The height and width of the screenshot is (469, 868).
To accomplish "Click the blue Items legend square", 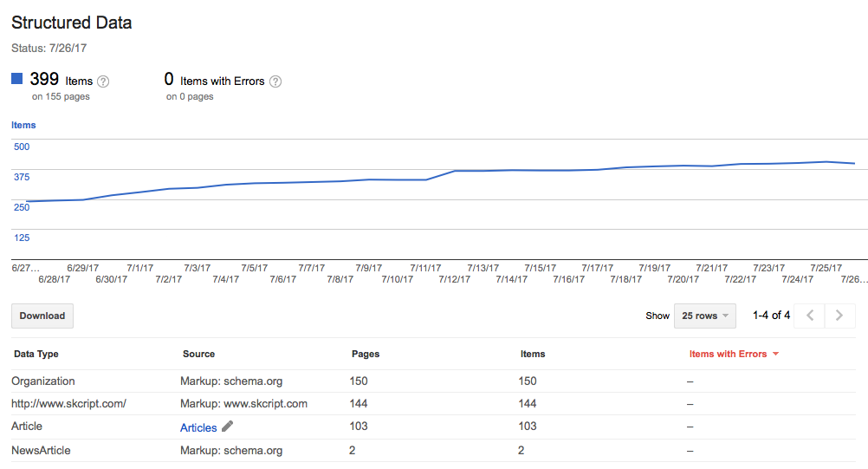I will [16, 79].
